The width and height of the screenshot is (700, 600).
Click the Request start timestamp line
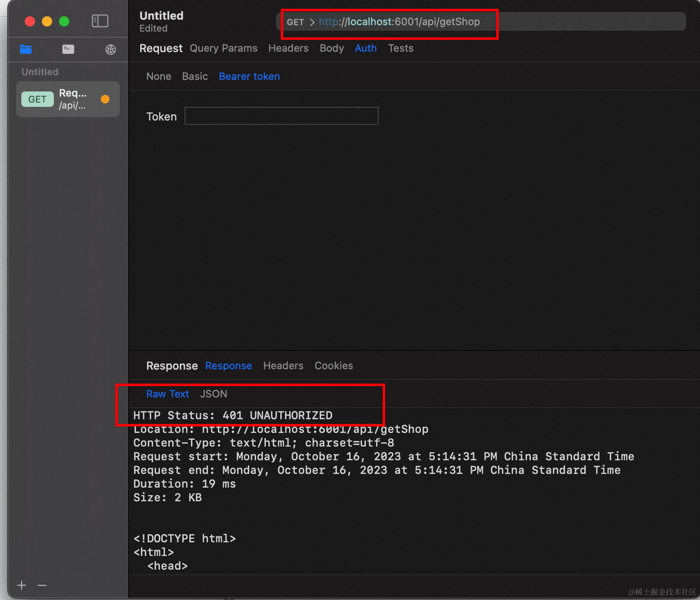coord(384,456)
